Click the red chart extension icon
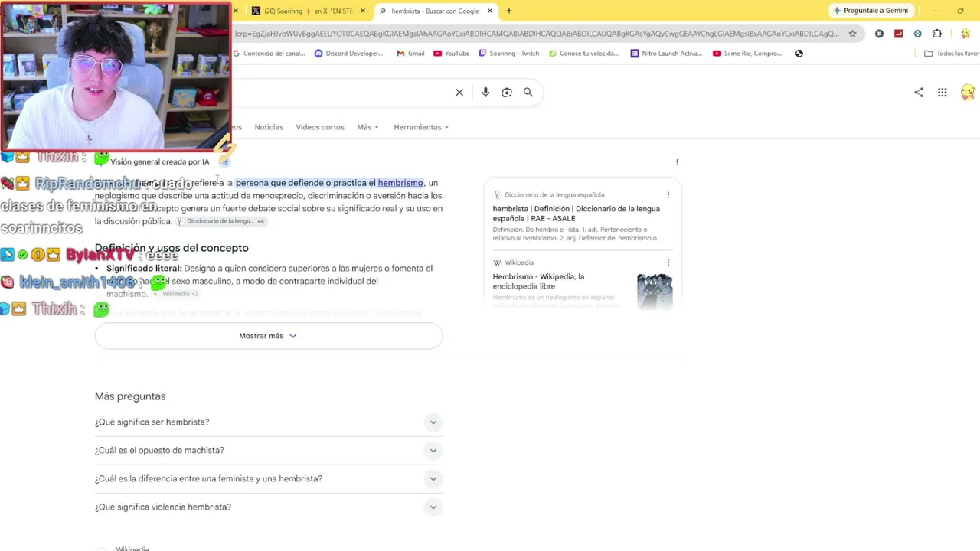 pos(898,34)
